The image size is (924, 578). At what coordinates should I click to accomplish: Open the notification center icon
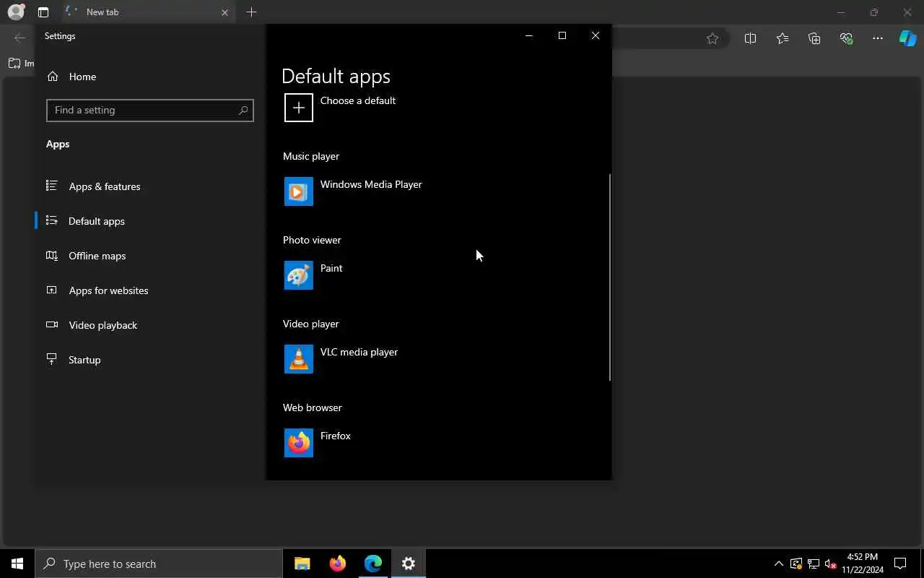tap(900, 564)
